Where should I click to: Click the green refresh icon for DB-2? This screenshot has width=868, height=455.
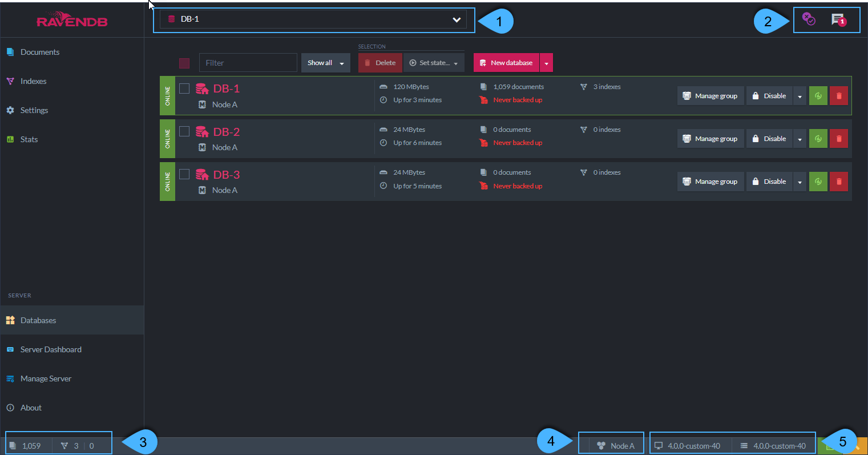[818, 139]
